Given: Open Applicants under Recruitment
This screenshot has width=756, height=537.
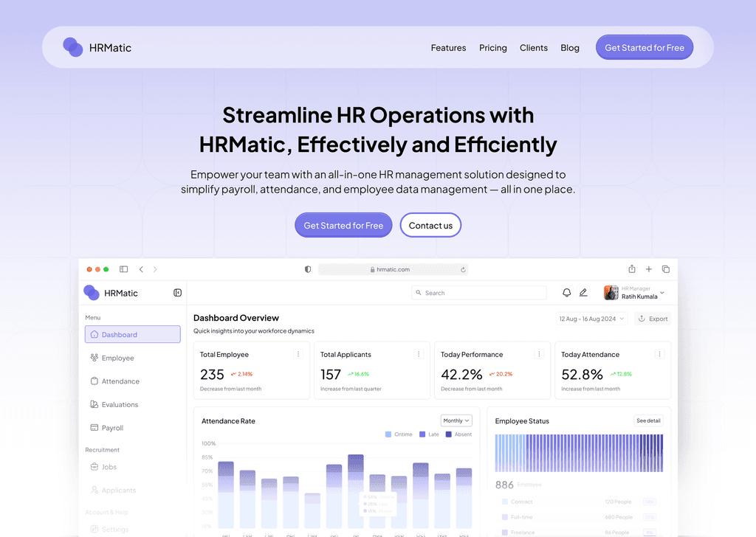Looking at the screenshot, I should [119, 490].
